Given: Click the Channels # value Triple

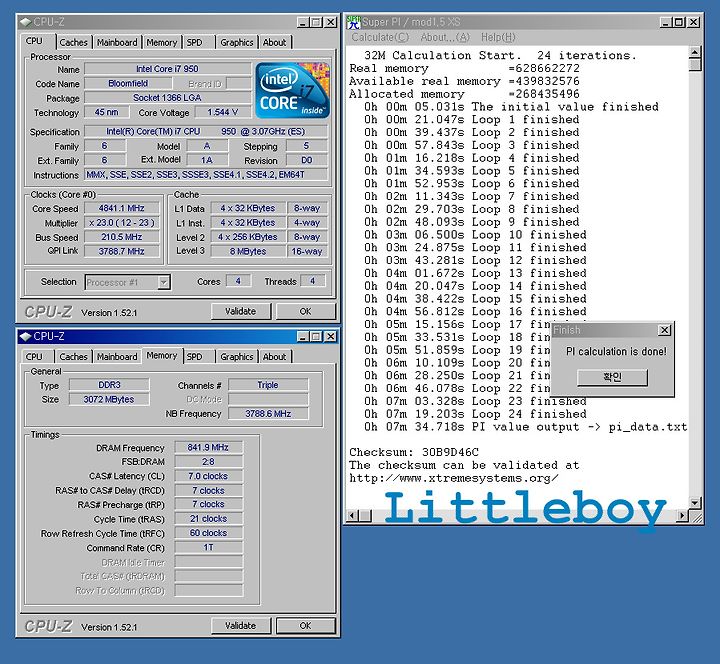Looking at the screenshot, I should click(x=268, y=385).
